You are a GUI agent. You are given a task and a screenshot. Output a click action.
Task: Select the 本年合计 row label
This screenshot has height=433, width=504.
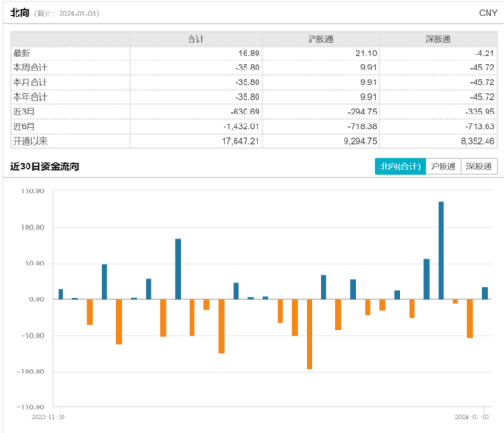coord(30,97)
